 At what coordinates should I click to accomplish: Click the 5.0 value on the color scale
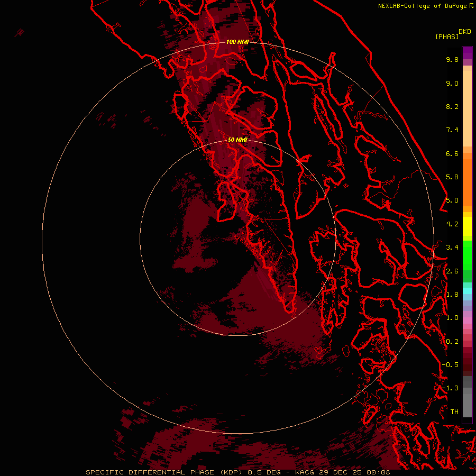[x=452, y=200]
